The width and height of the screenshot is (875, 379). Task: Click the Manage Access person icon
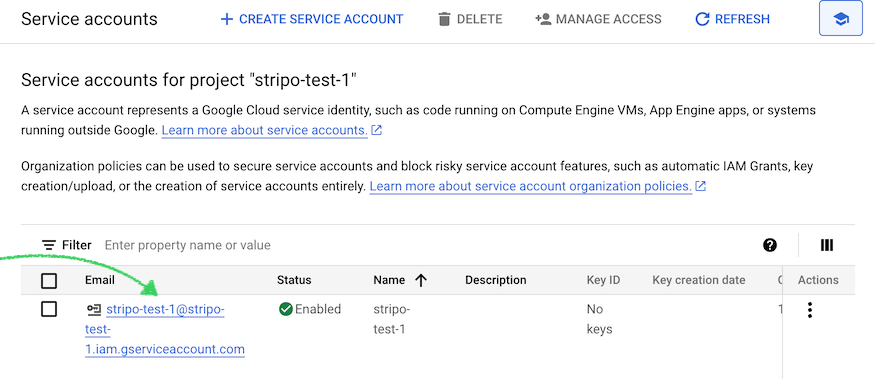tap(543, 19)
